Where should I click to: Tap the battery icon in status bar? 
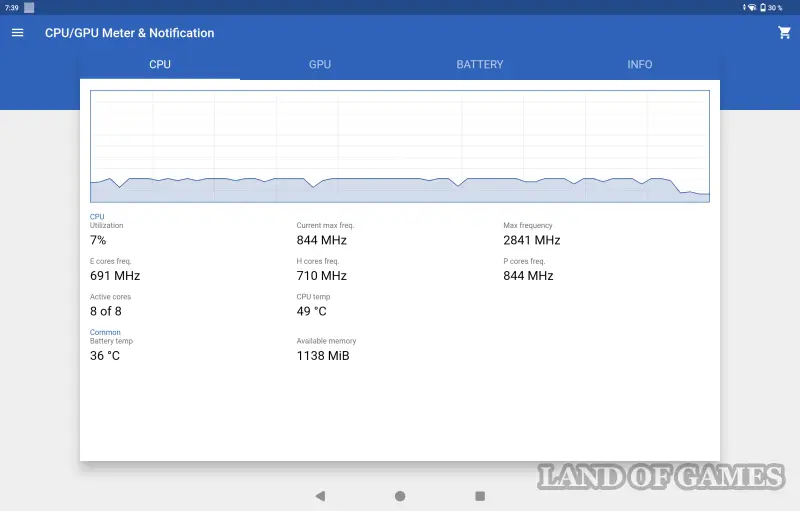coord(763,7)
